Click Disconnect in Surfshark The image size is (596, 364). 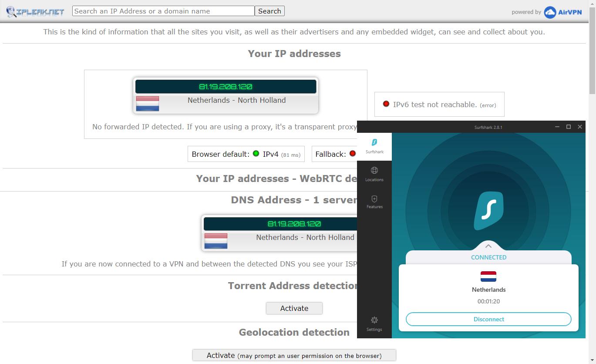coord(488,319)
